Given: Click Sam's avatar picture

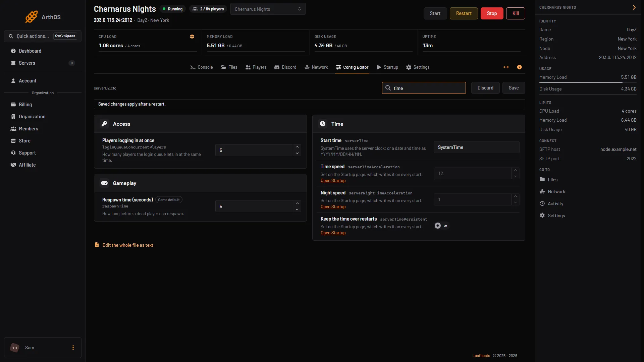Looking at the screenshot, I should (15, 348).
